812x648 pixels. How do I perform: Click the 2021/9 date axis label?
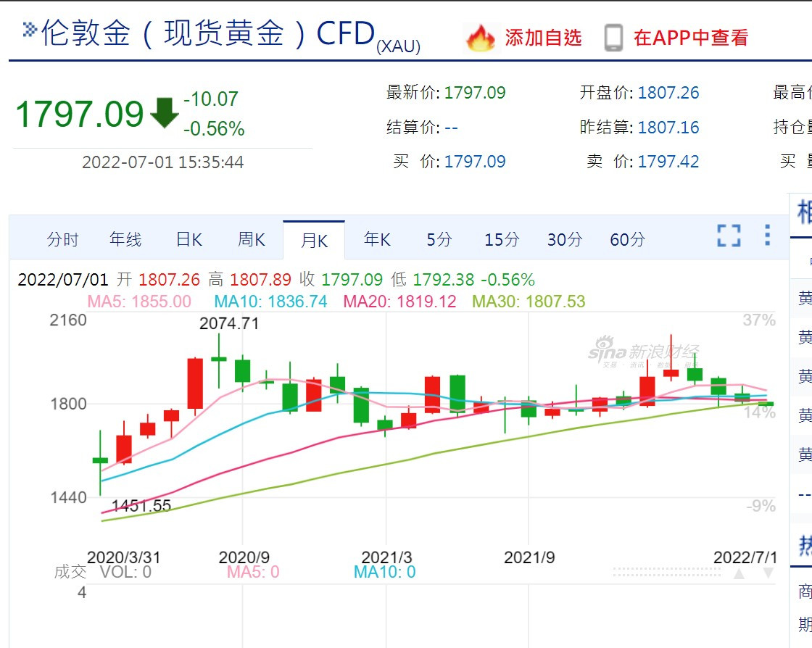tap(529, 557)
